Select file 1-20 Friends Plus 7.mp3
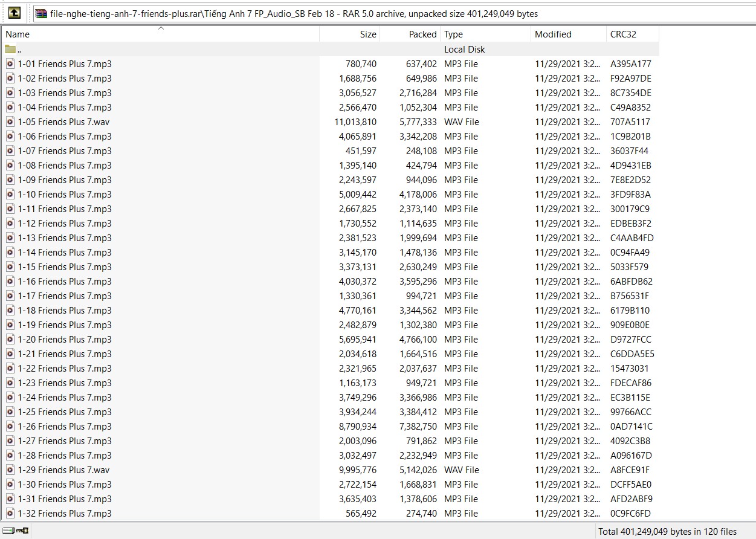The width and height of the screenshot is (756, 539). pos(65,340)
